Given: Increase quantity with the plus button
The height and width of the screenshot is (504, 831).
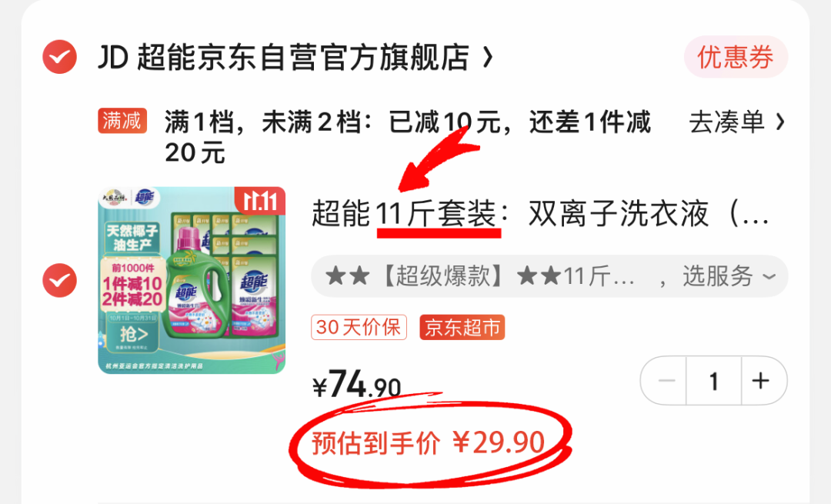Looking at the screenshot, I should pyautogui.click(x=760, y=381).
